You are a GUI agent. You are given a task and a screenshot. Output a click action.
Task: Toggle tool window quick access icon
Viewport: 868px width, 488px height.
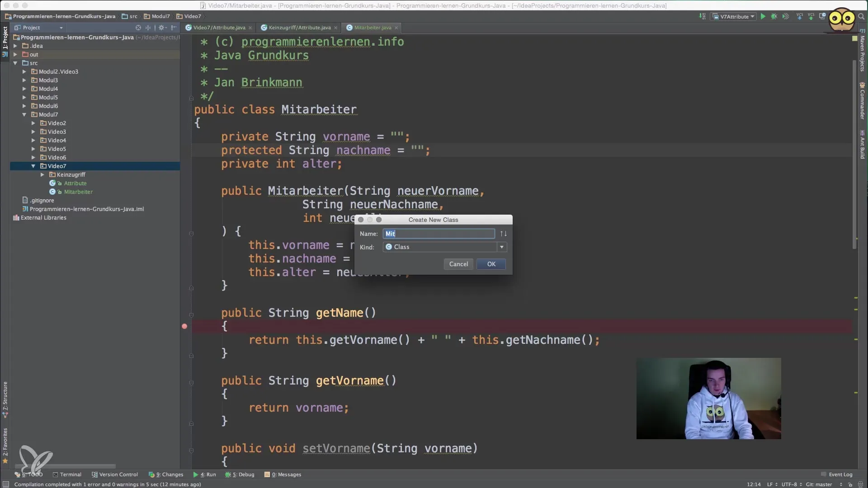click(x=6, y=484)
